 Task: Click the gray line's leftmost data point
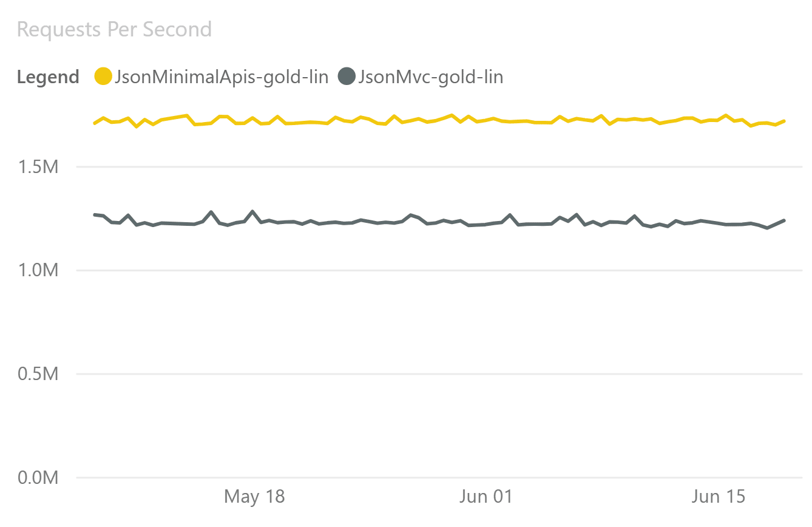(95, 215)
